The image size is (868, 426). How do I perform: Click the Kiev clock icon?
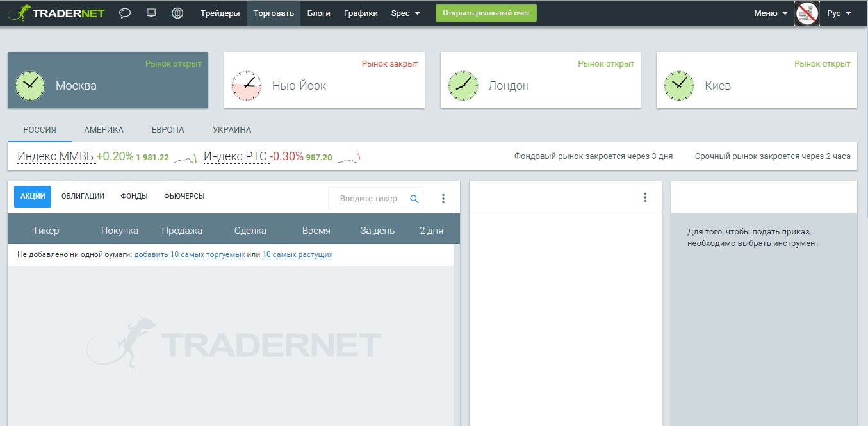click(679, 85)
